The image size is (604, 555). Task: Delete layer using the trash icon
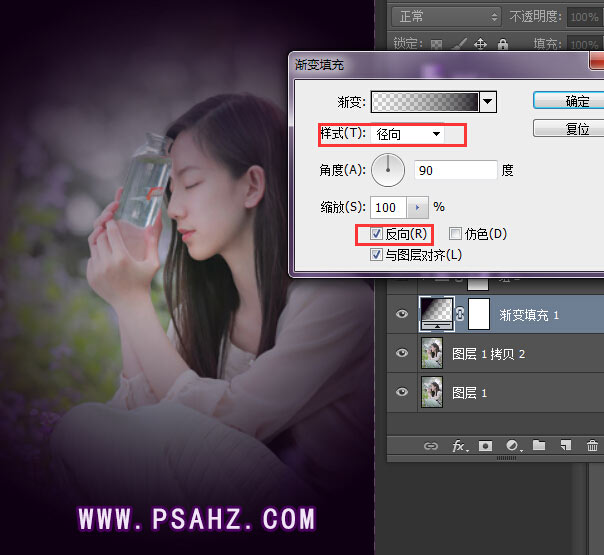point(592,446)
